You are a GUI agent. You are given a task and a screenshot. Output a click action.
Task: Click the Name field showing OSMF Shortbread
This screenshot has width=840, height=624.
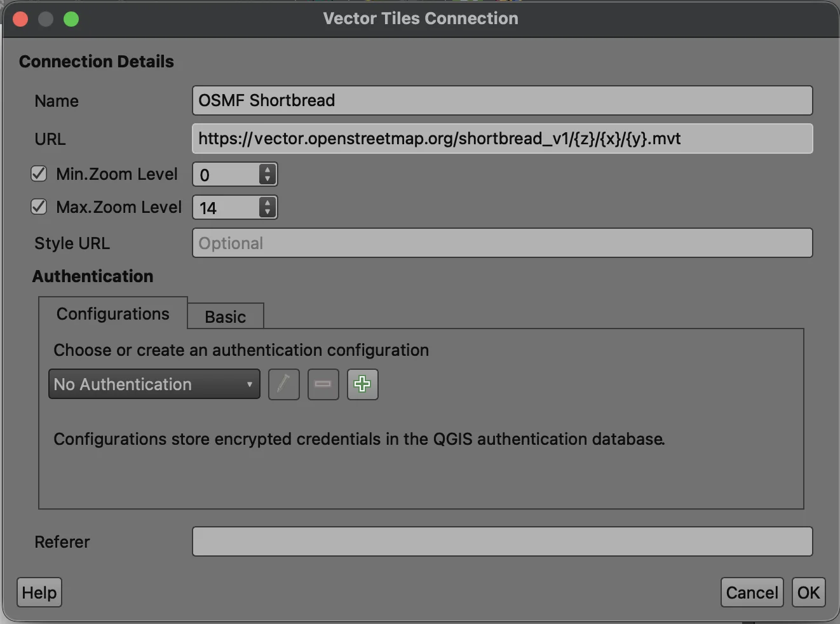[x=502, y=100]
